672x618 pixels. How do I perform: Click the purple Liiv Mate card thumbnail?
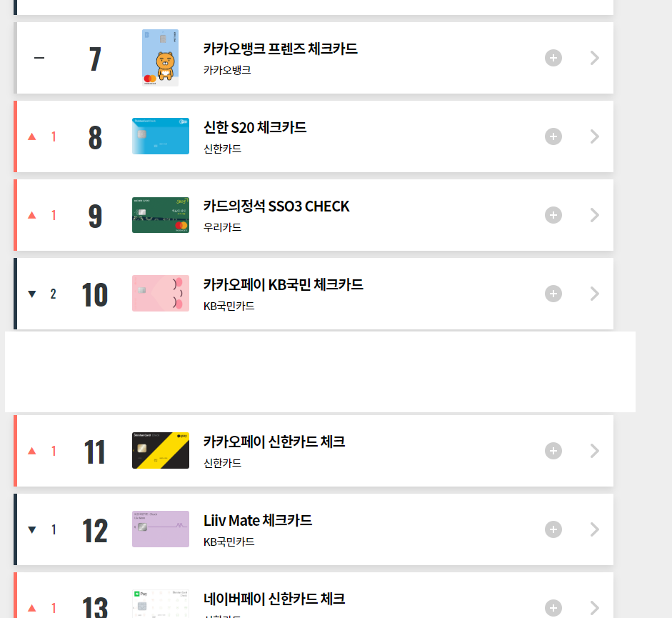(x=160, y=529)
